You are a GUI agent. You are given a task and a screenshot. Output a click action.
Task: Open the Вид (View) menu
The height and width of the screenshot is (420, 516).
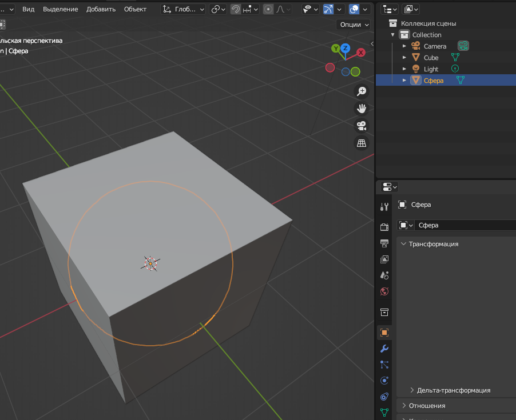tap(28, 9)
